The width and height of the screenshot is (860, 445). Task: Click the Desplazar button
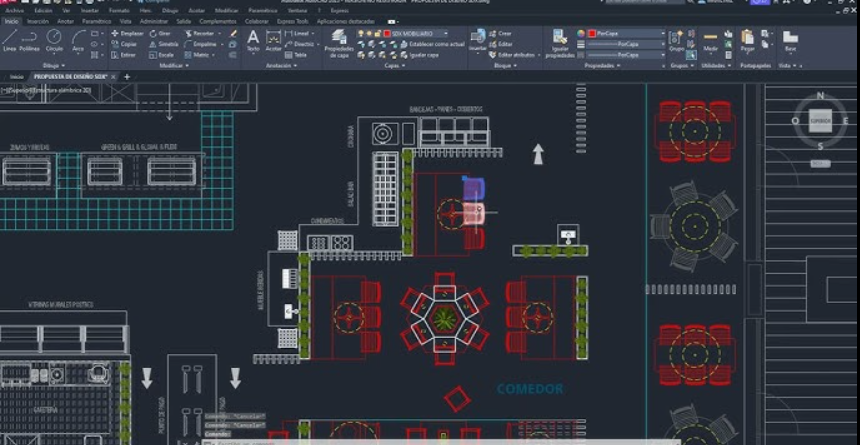click(x=130, y=33)
